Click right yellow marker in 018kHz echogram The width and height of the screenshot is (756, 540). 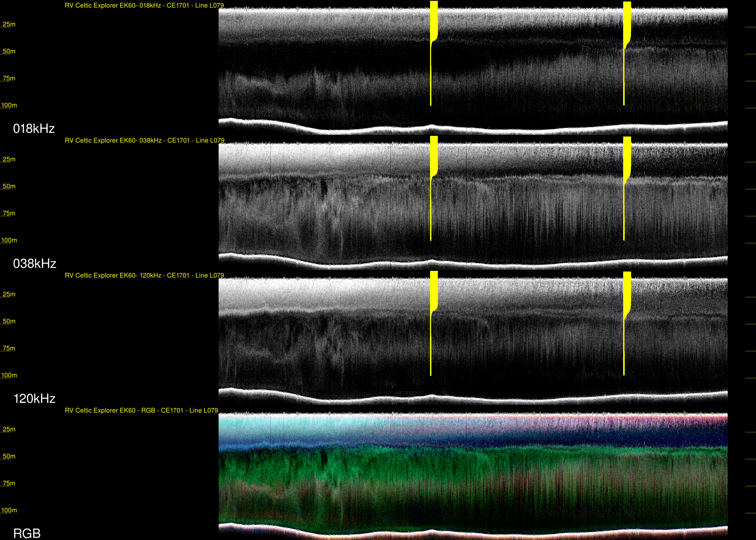point(627,20)
